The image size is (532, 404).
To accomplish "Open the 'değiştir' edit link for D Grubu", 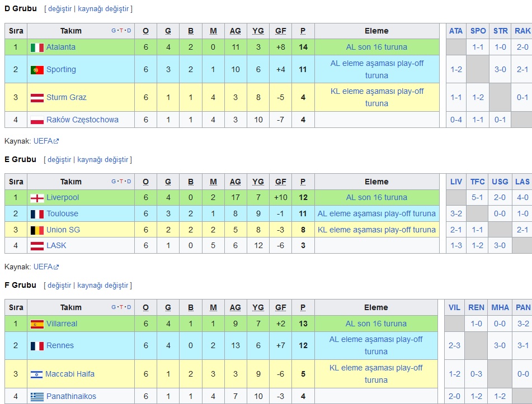I will click(60, 9).
